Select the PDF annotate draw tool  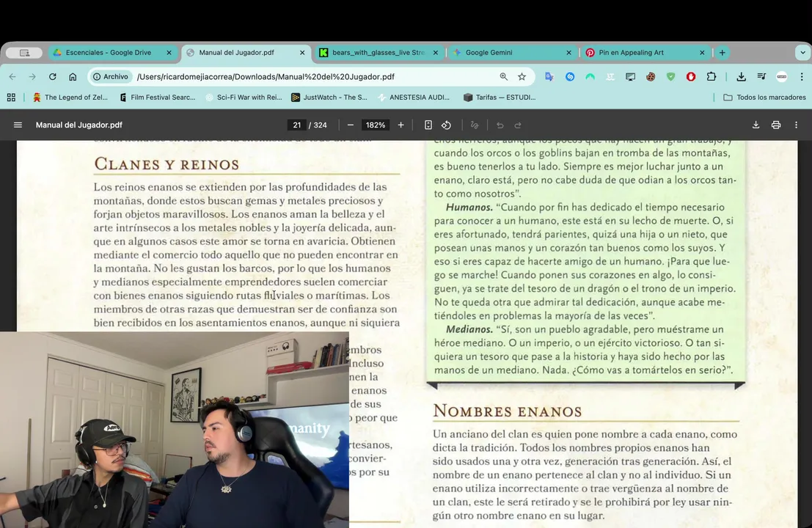click(x=475, y=125)
